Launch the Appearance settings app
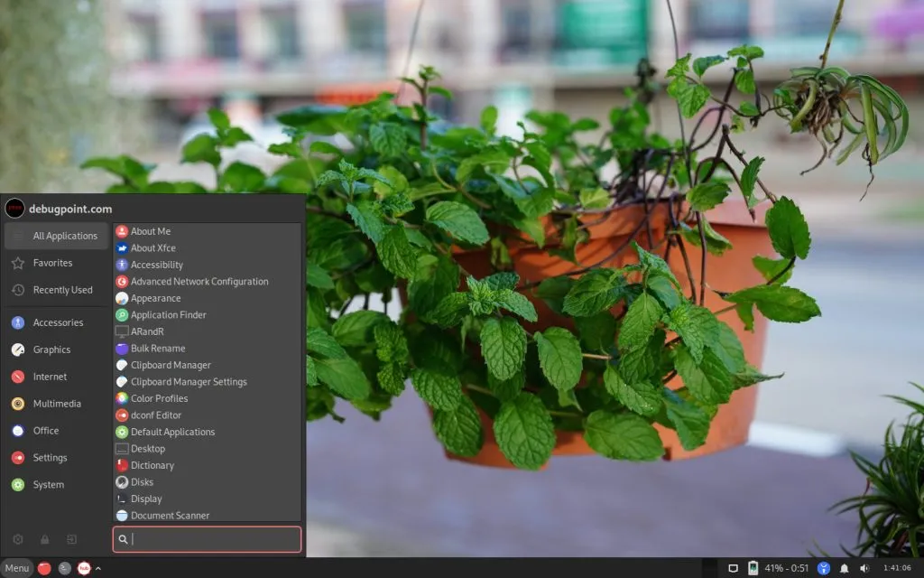 (x=207, y=298)
